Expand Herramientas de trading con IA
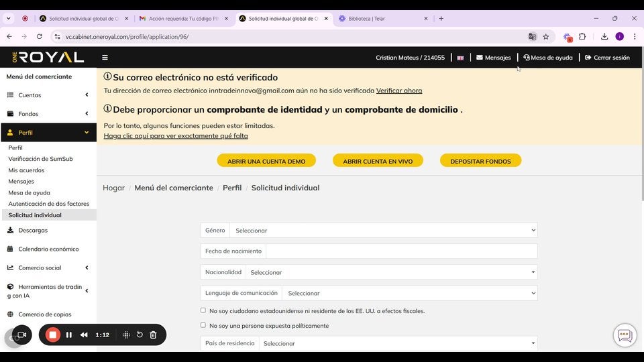 (x=48, y=291)
